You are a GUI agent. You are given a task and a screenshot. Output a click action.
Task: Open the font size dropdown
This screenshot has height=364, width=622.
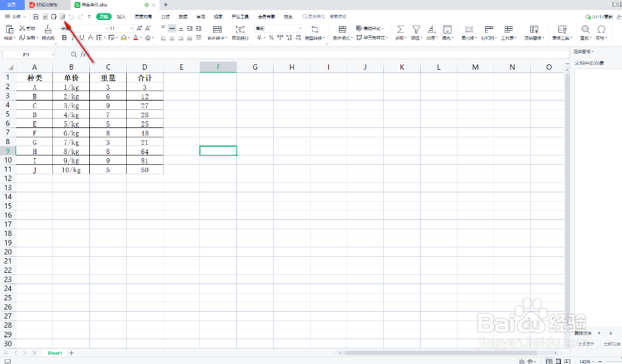132,29
